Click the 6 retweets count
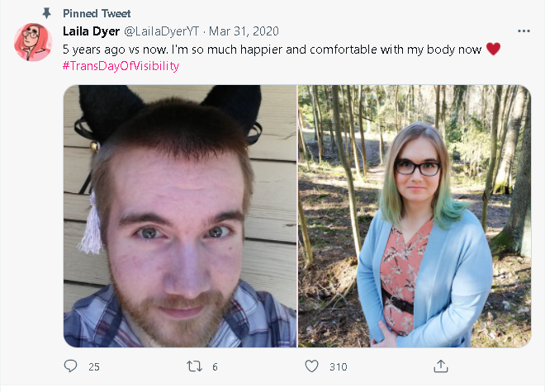Screen dimensions: 545x392 point(215,367)
